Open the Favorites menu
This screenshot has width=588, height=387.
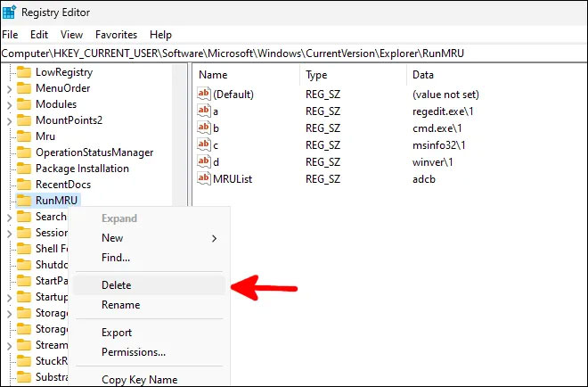point(116,35)
